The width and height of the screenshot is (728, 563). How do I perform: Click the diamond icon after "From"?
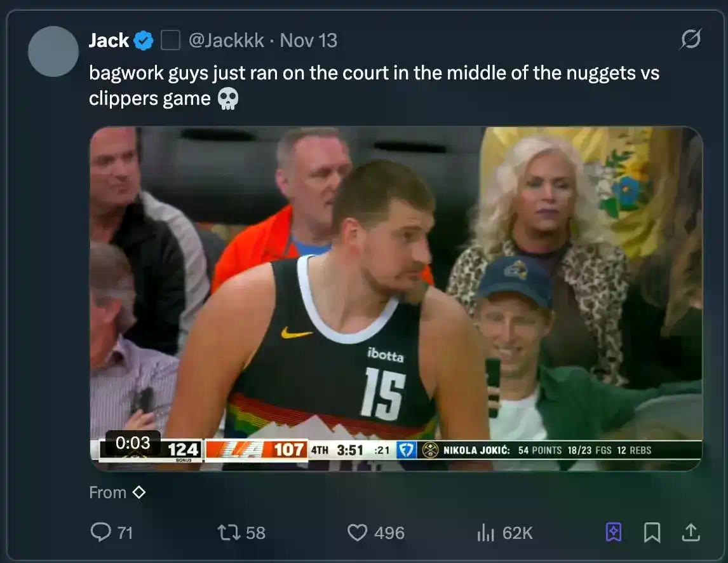pyautogui.click(x=138, y=492)
